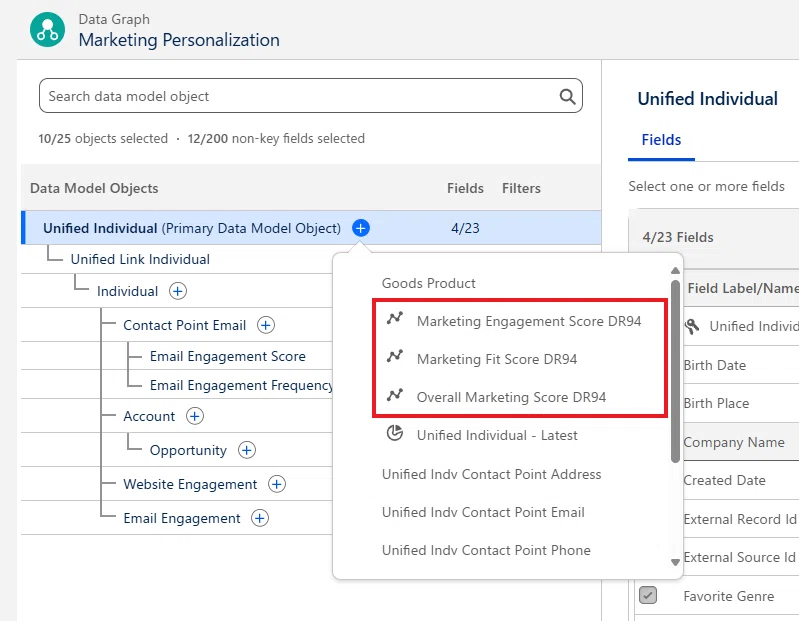Click the External Record Id field row
The width and height of the screenshot is (799, 621).
(x=740, y=519)
